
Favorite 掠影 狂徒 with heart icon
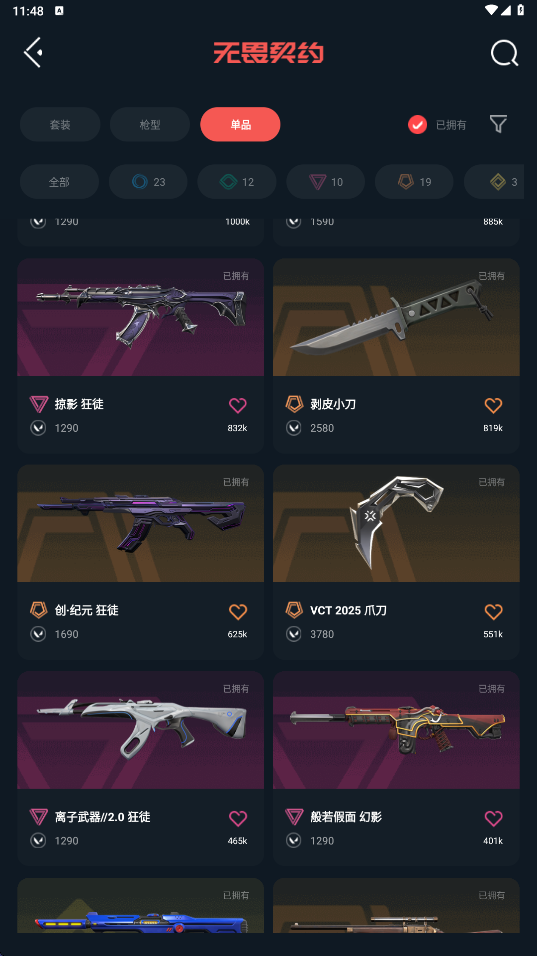(238, 405)
